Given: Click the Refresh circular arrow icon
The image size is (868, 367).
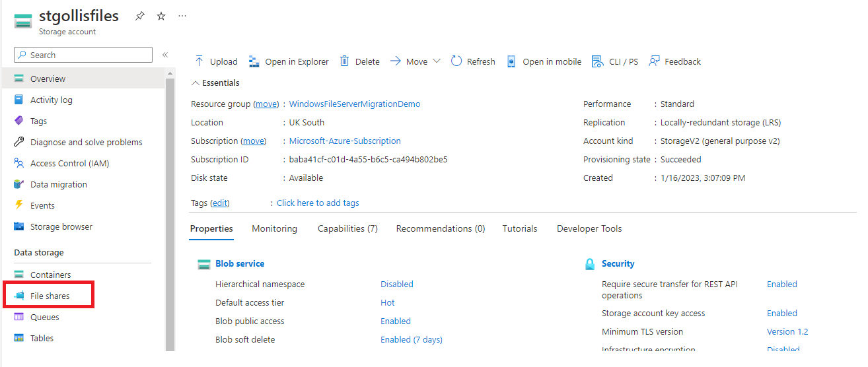Looking at the screenshot, I should [456, 61].
